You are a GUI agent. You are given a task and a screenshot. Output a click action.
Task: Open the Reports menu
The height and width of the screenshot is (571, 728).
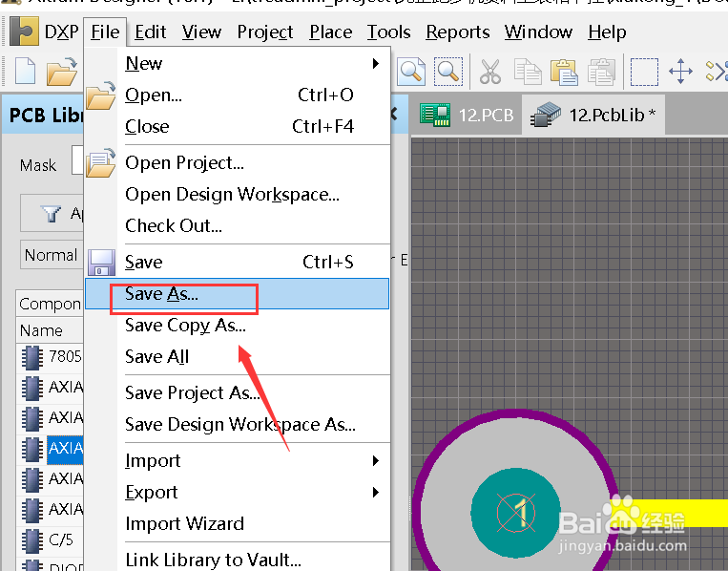point(458,32)
